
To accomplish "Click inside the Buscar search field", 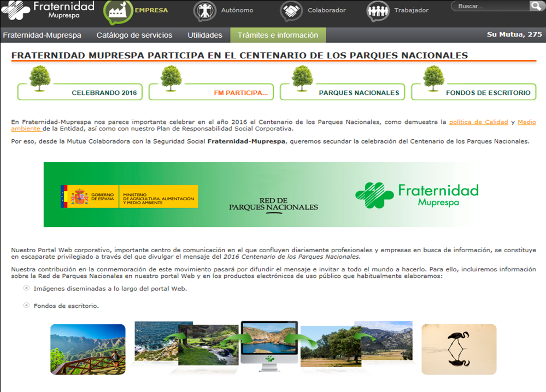I will coord(490,6).
